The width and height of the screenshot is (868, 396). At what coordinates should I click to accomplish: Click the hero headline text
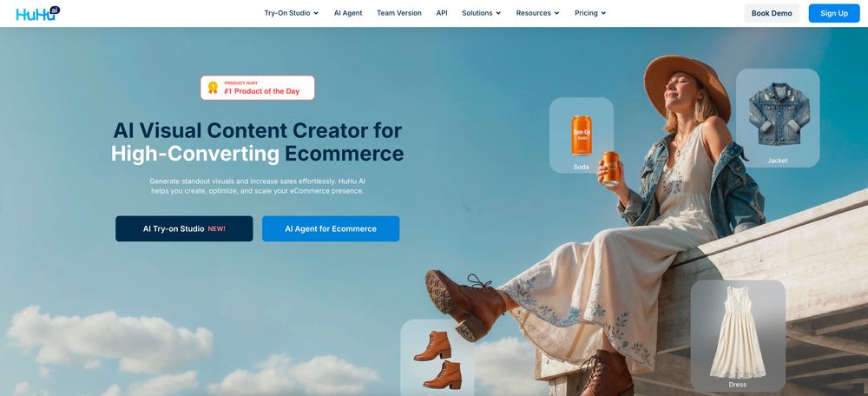click(258, 142)
